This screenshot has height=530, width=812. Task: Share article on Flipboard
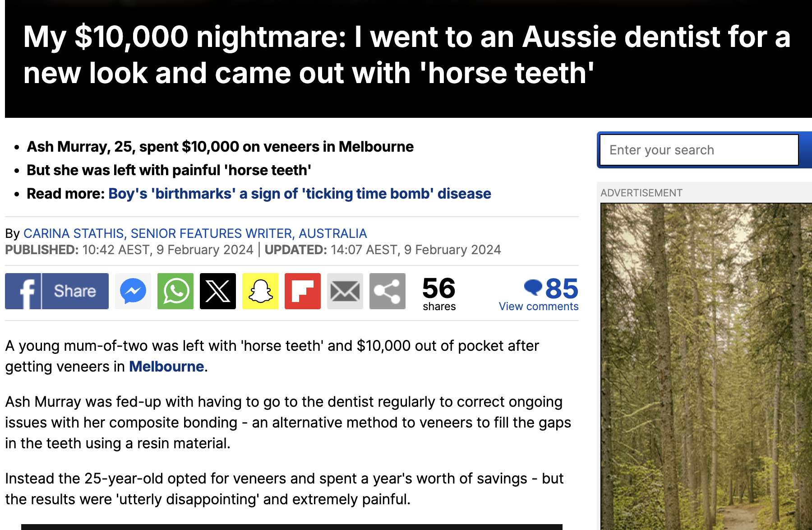[303, 291]
